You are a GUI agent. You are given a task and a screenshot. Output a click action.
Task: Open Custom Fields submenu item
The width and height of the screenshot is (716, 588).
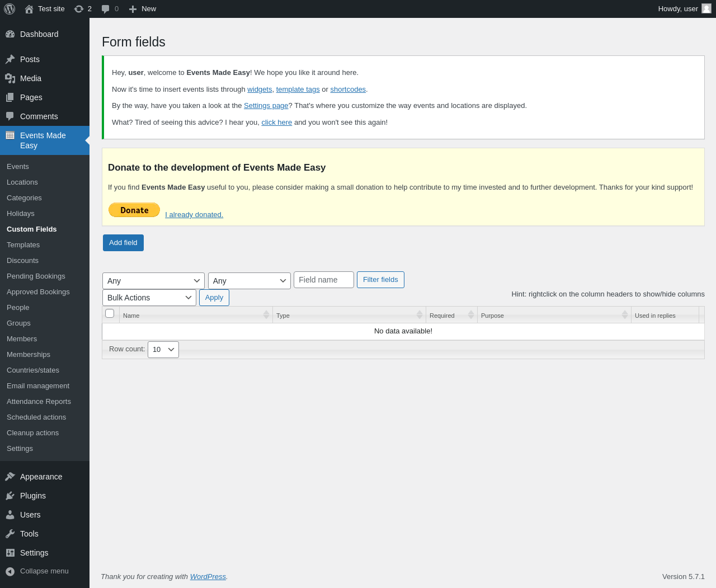(32, 229)
